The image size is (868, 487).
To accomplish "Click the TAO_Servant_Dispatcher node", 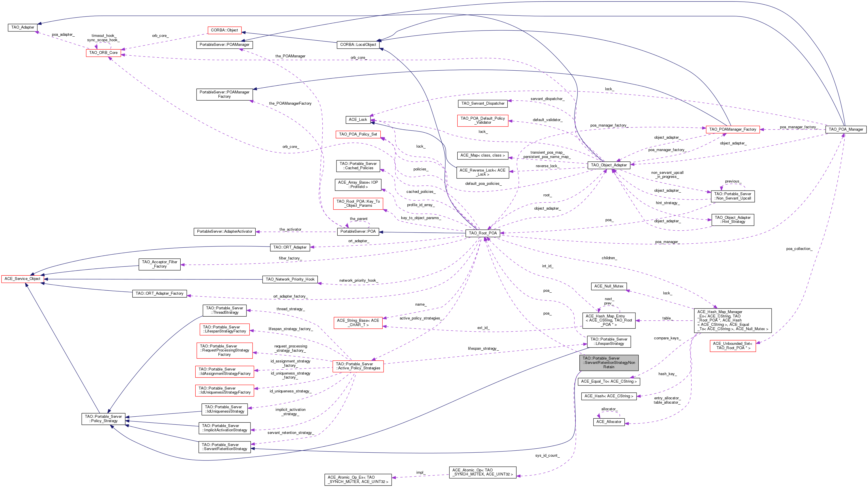I will pos(482,104).
